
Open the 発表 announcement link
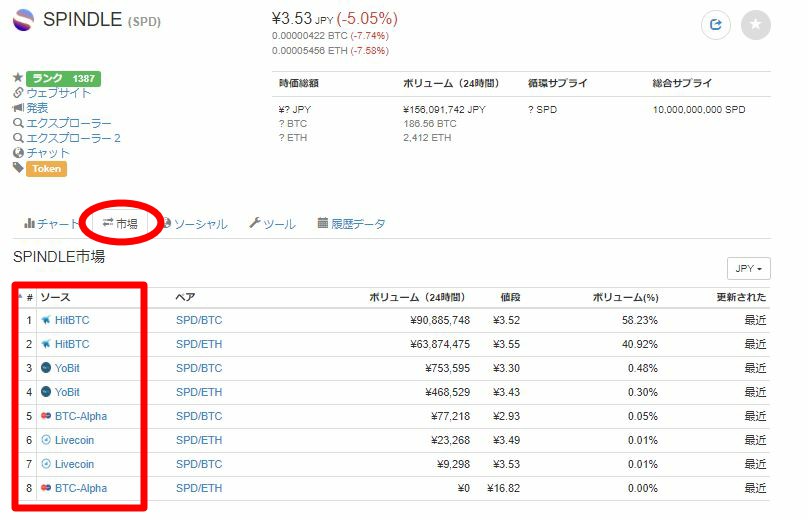[37, 108]
